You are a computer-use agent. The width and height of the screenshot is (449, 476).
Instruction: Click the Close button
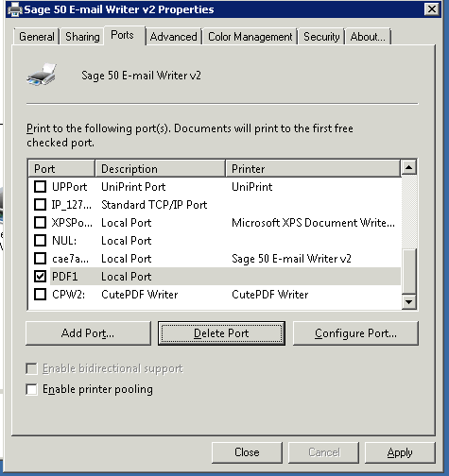[x=247, y=452]
